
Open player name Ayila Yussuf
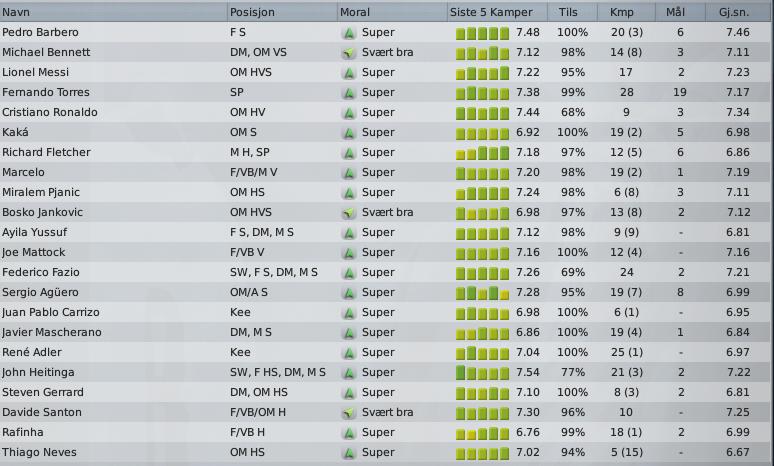pyautogui.click(x=35, y=233)
